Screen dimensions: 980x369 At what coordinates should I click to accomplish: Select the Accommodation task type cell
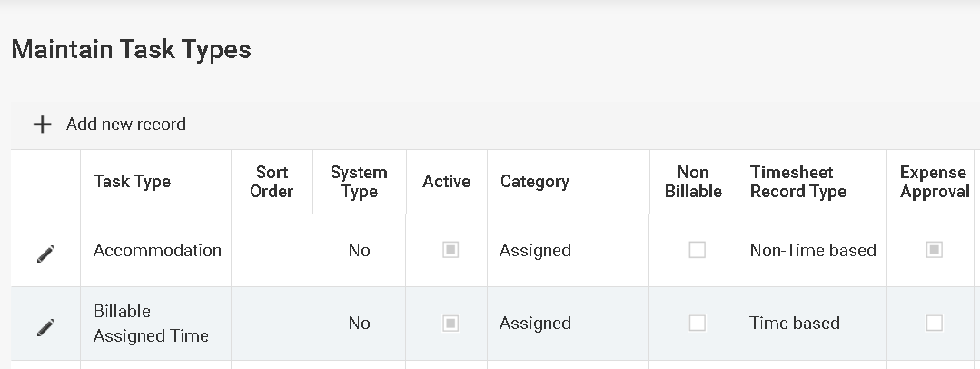(x=157, y=250)
